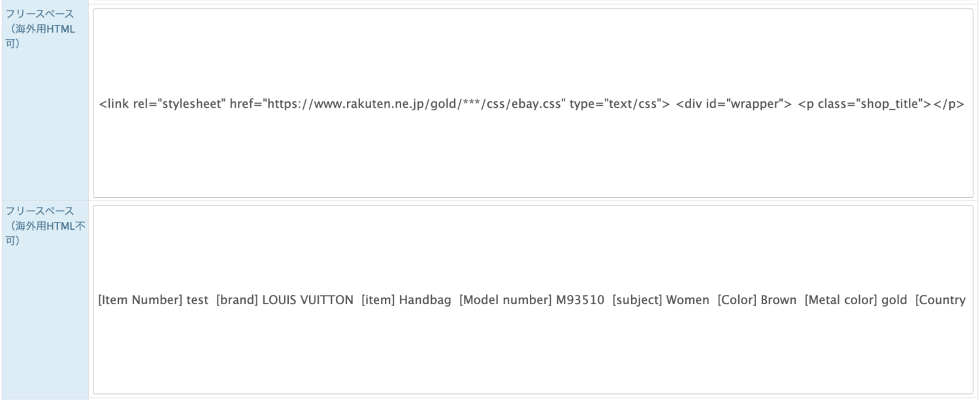
Task: Click the Women subject value
Action: [687, 300]
